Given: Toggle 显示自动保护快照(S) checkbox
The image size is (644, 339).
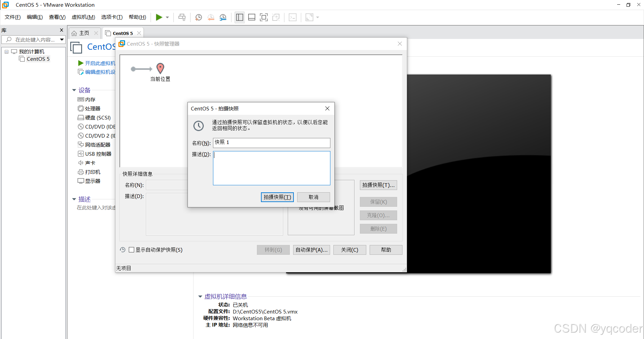Looking at the screenshot, I should point(131,250).
